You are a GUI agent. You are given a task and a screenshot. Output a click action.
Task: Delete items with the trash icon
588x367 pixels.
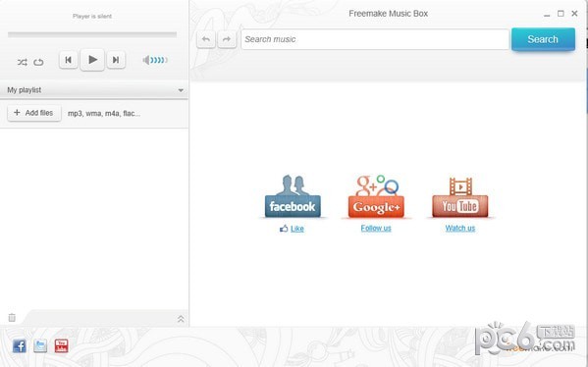pyautogui.click(x=12, y=318)
